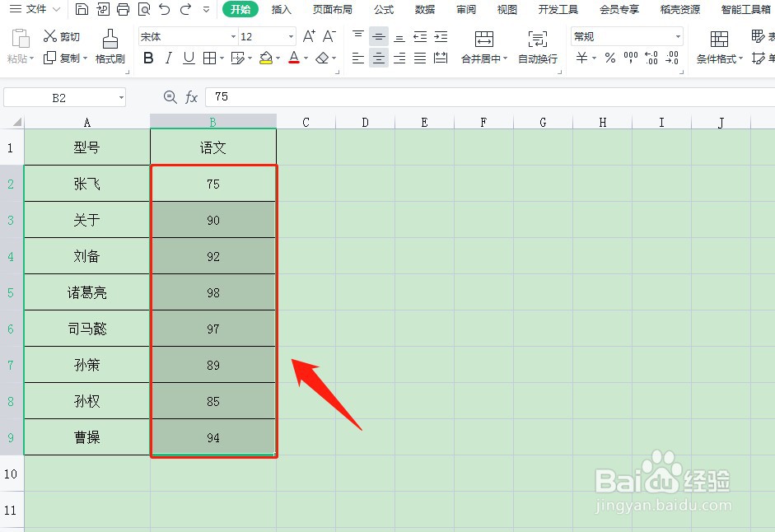Redo the last action
Viewport: 775px width, 532px height.
[186, 9]
